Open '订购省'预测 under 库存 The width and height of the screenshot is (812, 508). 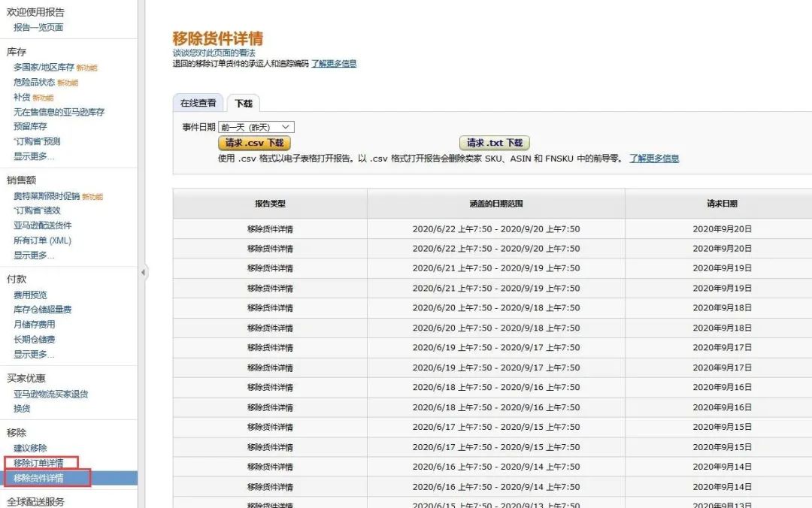[37, 141]
